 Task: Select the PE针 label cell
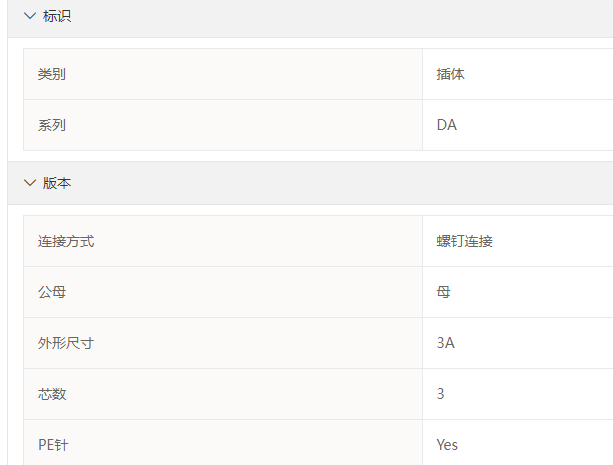pyautogui.click(x=223, y=443)
